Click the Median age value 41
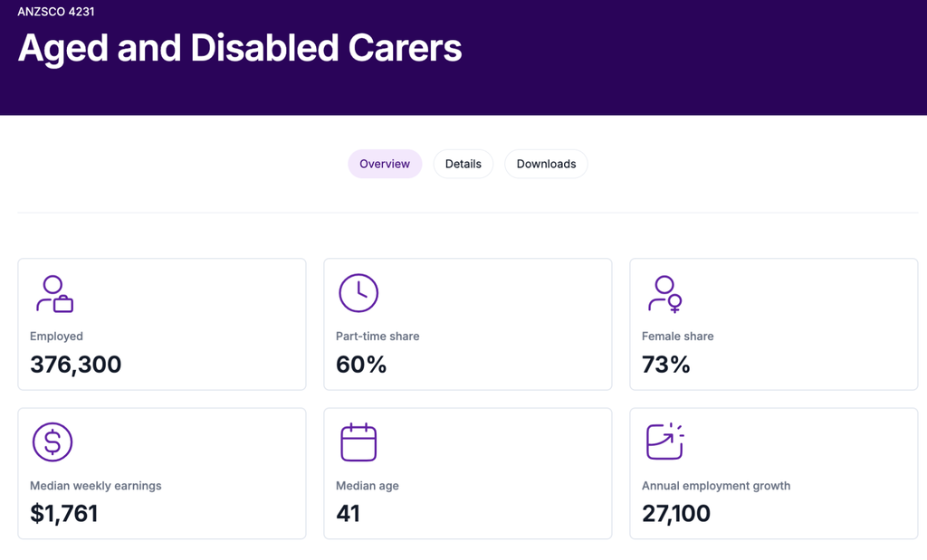 pos(349,513)
